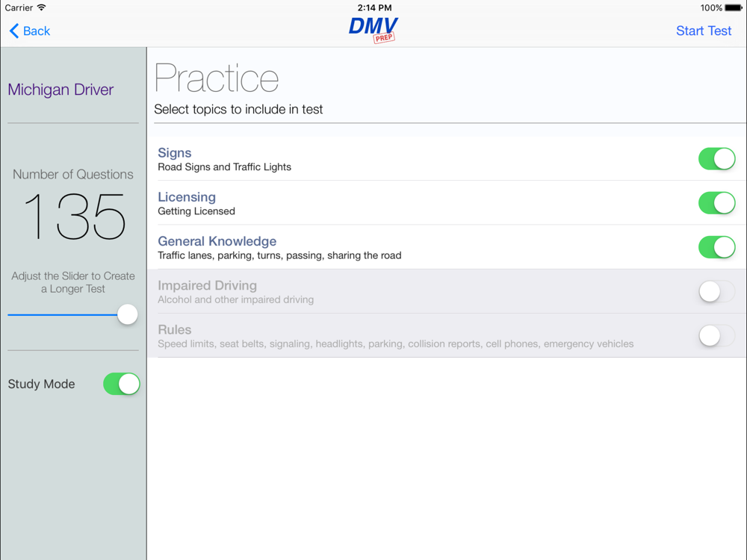Enable the Rules topic switch
Image resolution: width=747 pixels, height=560 pixels.
tap(716, 336)
